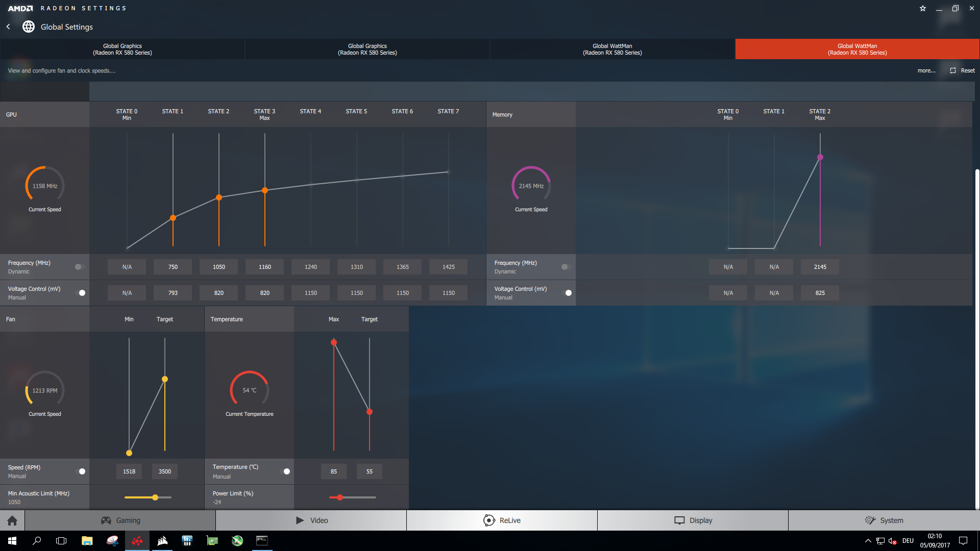Edit State 7 frequency field 1425
The height and width of the screenshot is (551, 980).
point(449,267)
